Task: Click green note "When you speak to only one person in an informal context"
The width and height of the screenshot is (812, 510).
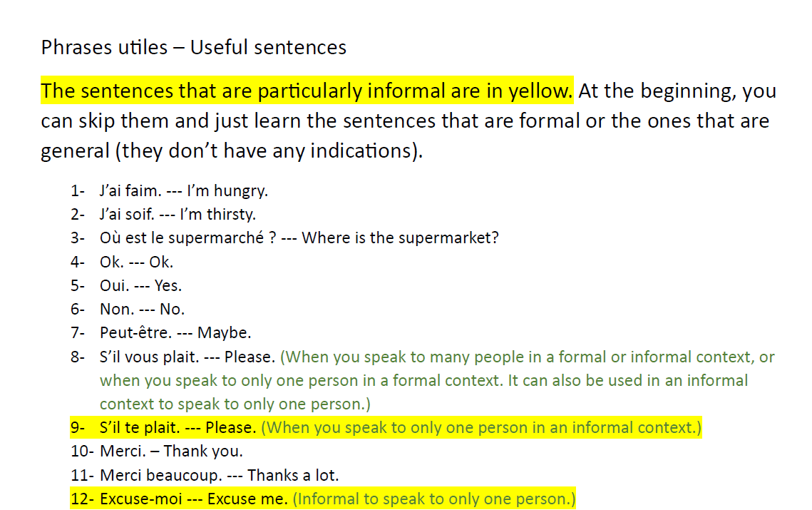Action: [481, 427]
